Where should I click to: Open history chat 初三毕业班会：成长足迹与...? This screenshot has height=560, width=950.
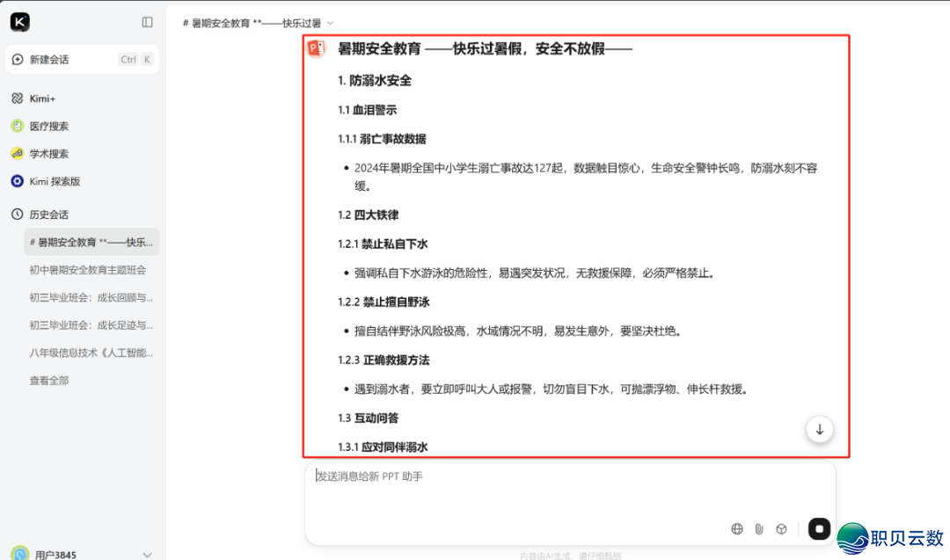pos(91,325)
